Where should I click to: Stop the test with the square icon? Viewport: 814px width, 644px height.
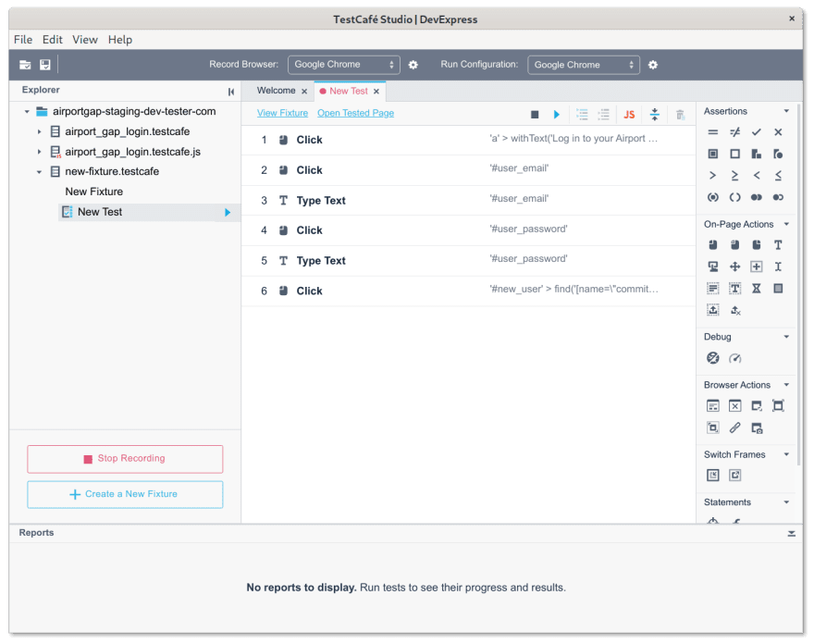pyautogui.click(x=535, y=114)
